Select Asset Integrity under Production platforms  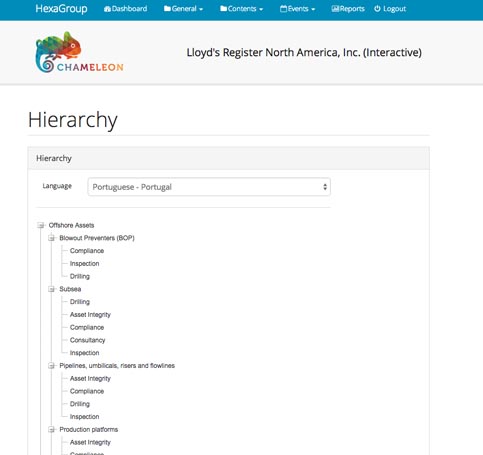[90, 443]
